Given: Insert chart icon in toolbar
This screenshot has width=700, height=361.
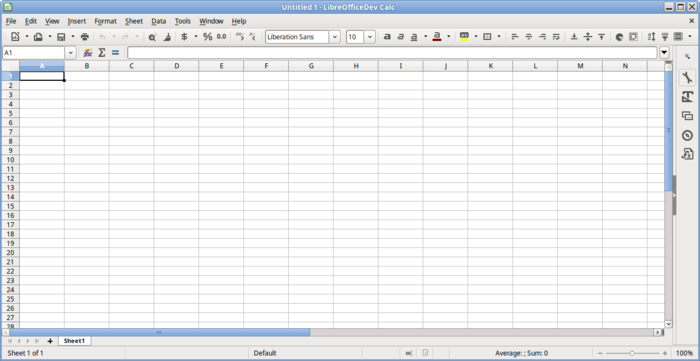Looking at the screenshot, I should (x=619, y=37).
